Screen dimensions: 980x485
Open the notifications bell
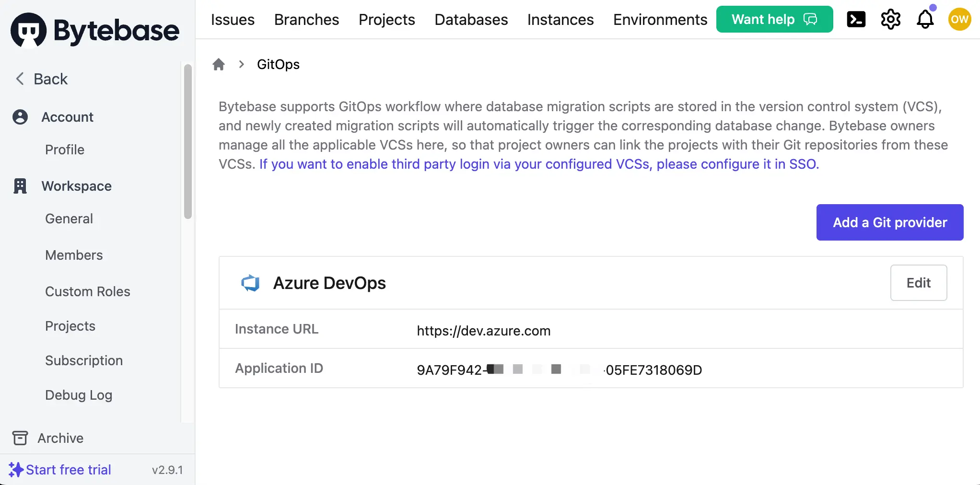925,19
